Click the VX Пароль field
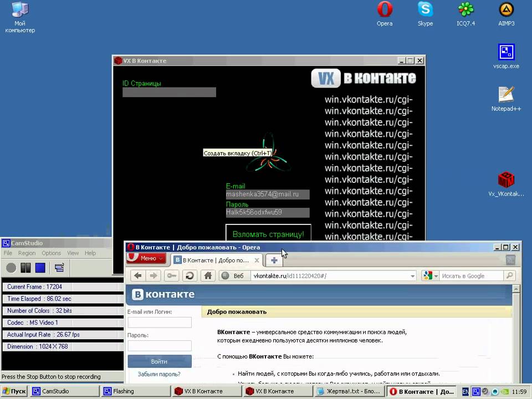 [267, 212]
